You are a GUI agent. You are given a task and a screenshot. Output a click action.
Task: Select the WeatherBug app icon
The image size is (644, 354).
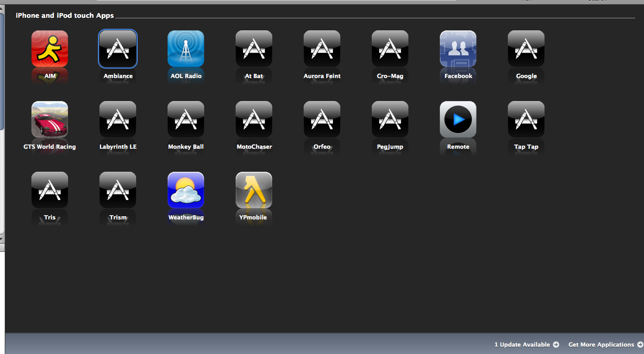(186, 190)
